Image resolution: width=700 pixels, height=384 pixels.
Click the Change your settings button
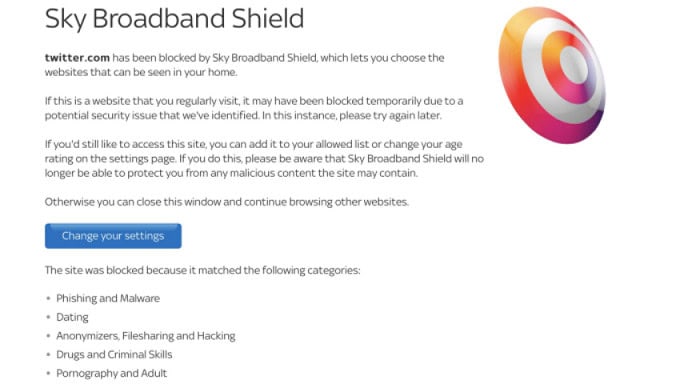(x=113, y=236)
